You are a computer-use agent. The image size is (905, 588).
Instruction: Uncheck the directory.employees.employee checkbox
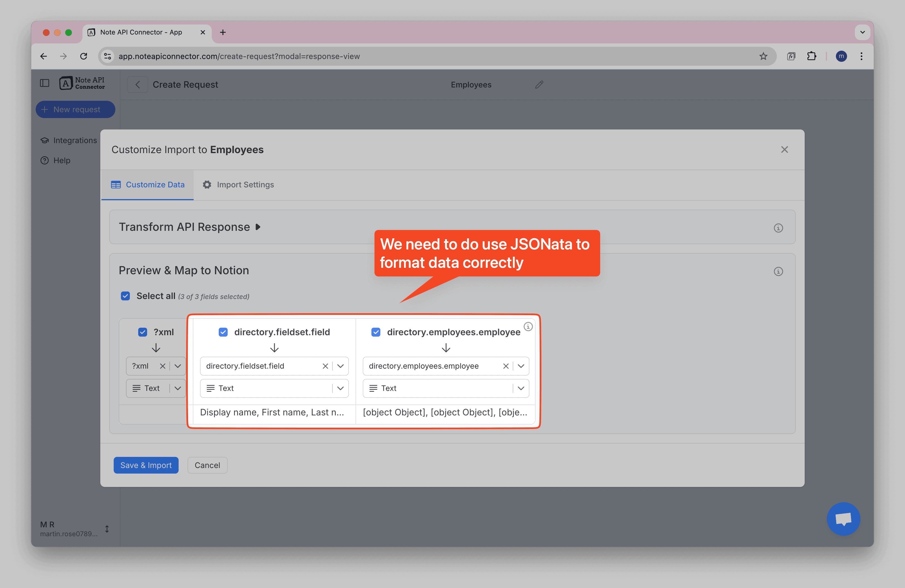coord(376,332)
